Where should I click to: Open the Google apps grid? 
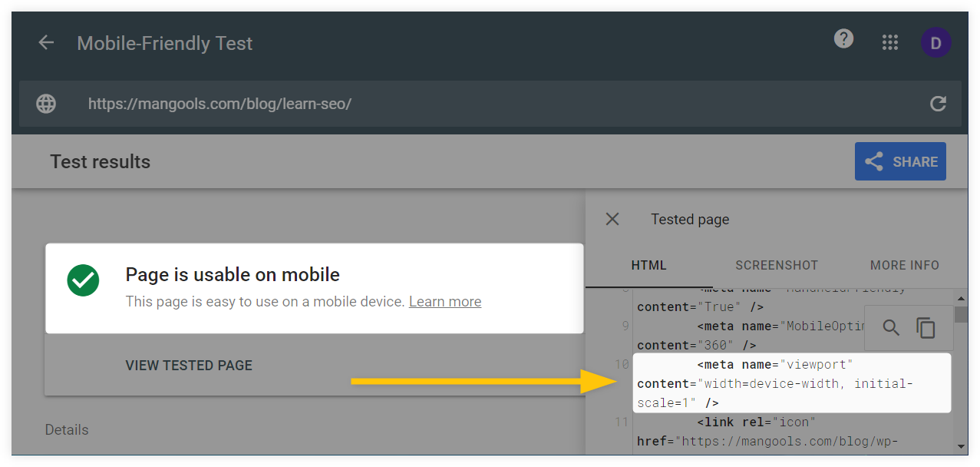[x=889, y=42]
